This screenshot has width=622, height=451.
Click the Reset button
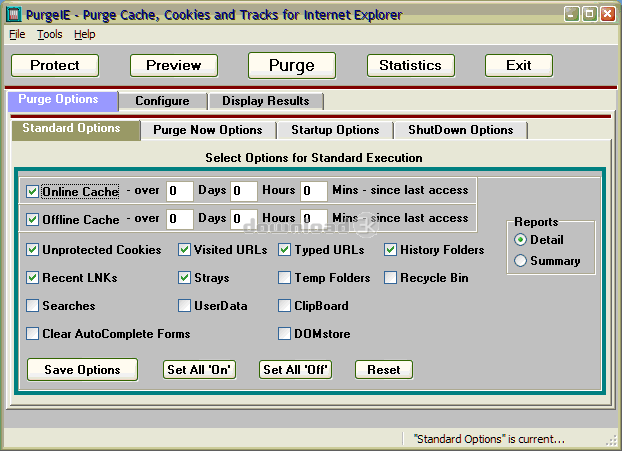384,370
